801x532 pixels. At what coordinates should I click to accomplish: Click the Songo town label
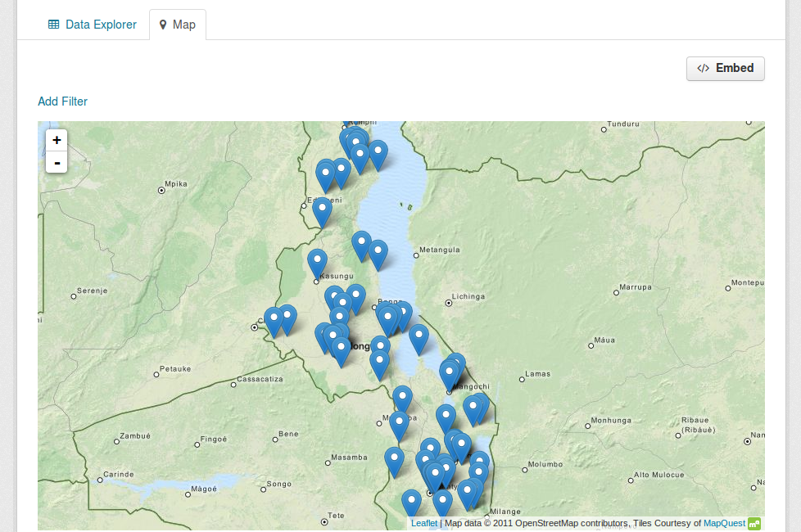tap(279, 484)
